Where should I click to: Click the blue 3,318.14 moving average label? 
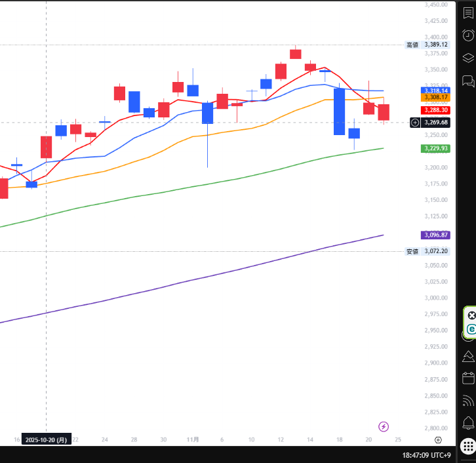(x=434, y=91)
